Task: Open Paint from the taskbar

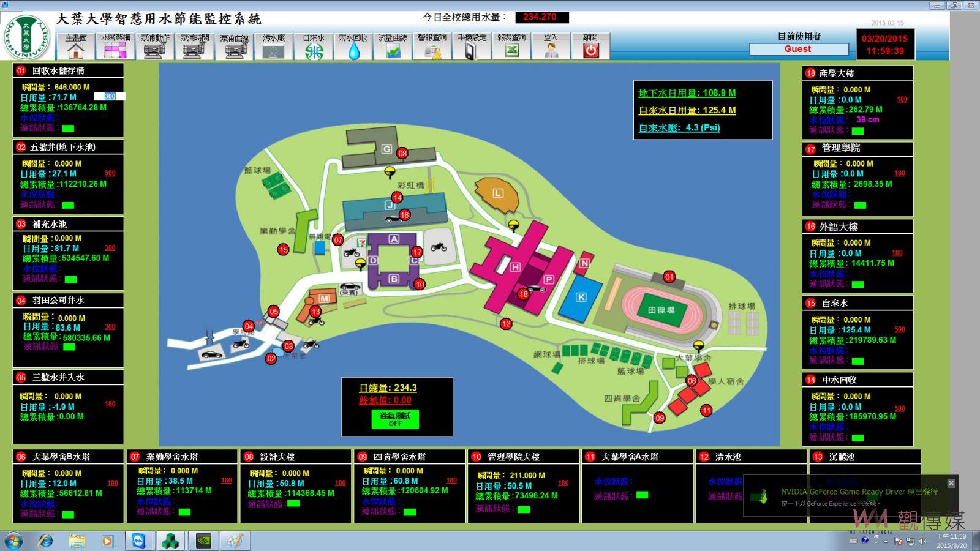Action: click(235, 541)
